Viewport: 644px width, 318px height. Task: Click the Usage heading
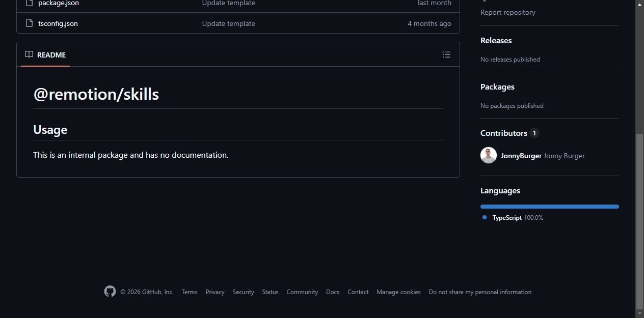[50, 130]
